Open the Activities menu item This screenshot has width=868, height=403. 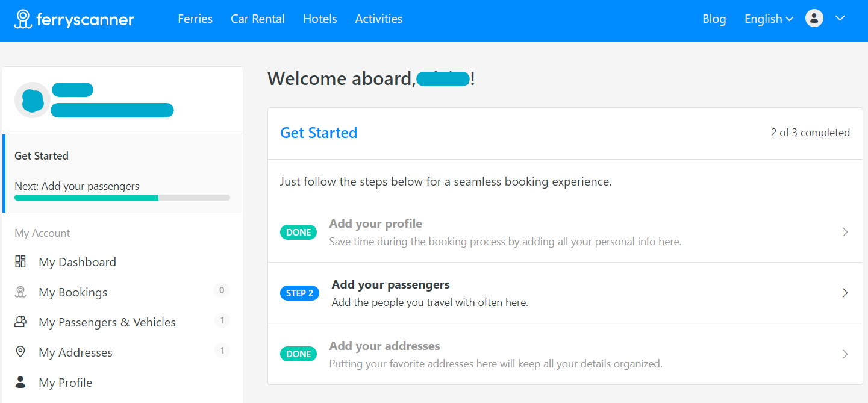[x=378, y=19]
